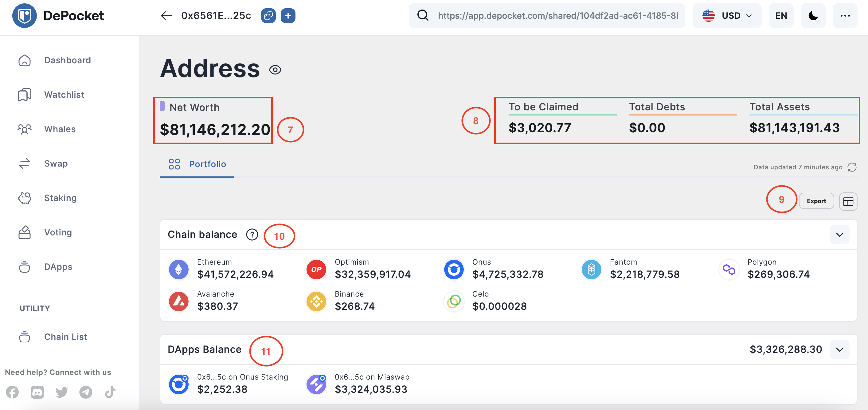868x410 pixels.
Task: Click Total Assets $81,143,191.43 value
Action: [794, 128]
